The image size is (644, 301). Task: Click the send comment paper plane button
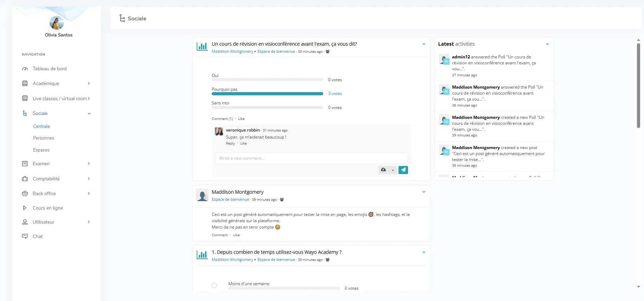click(403, 170)
